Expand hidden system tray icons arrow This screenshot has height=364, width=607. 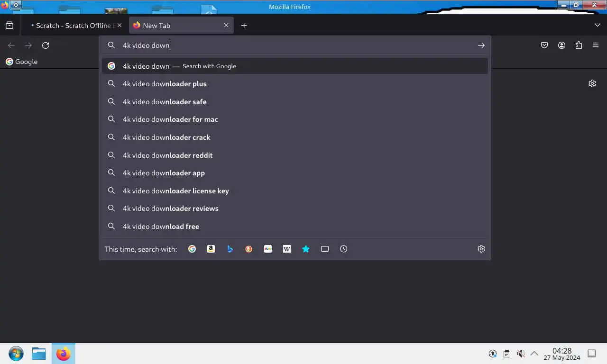click(x=534, y=354)
